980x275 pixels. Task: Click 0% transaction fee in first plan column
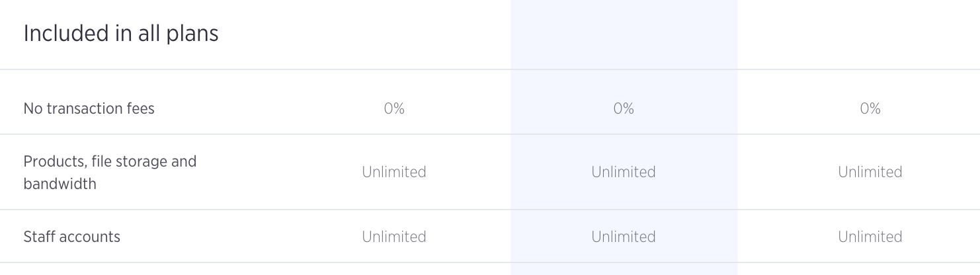click(394, 108)
